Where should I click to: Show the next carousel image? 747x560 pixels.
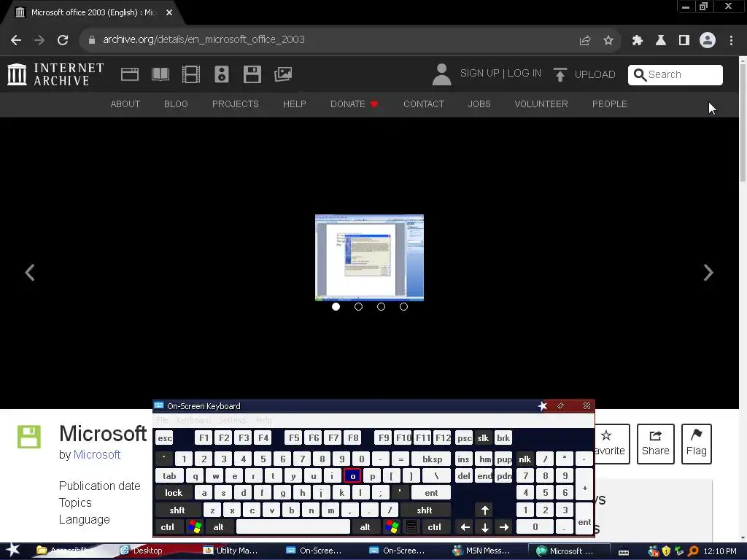(708, 273)
